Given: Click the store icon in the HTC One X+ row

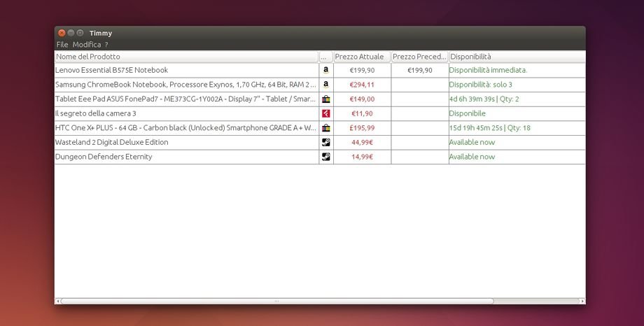Looking at the screenshot, I should click(325, 128).
